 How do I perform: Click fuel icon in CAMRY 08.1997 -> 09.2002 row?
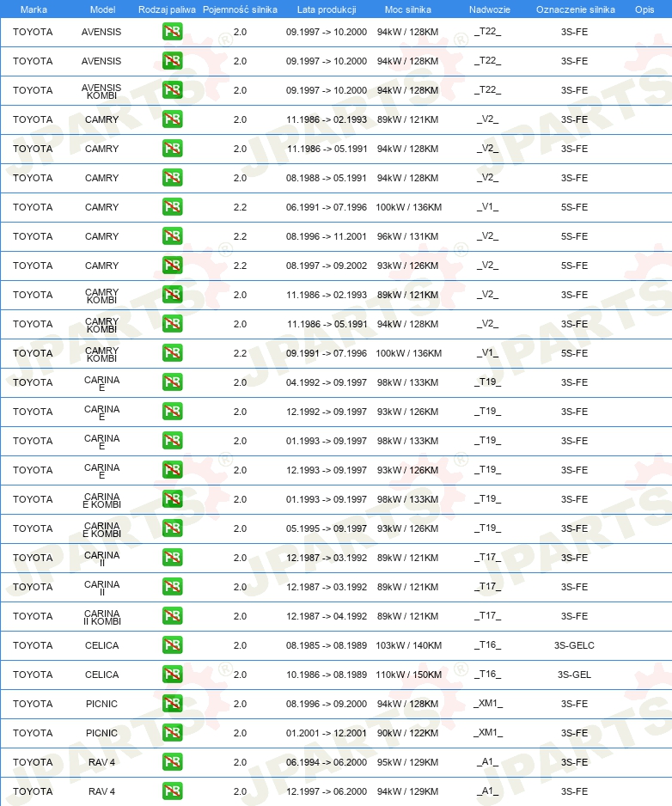click(172, 266)
